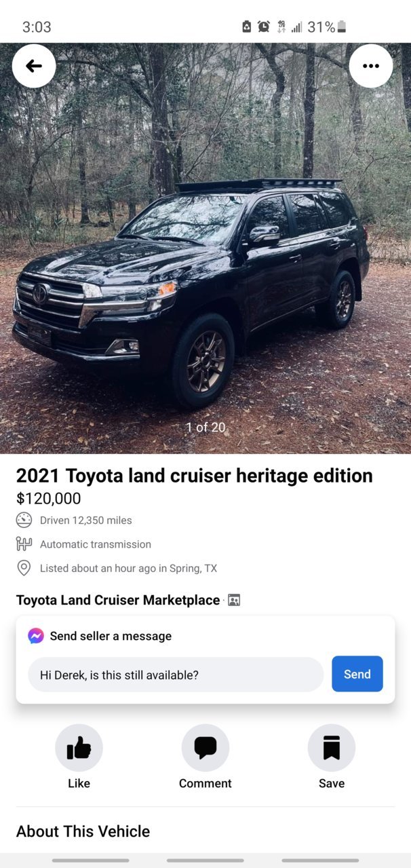Viewport: 411px width, 868px height.
Task: Tap the battery icon in status bar
Action: click(341, 27)
